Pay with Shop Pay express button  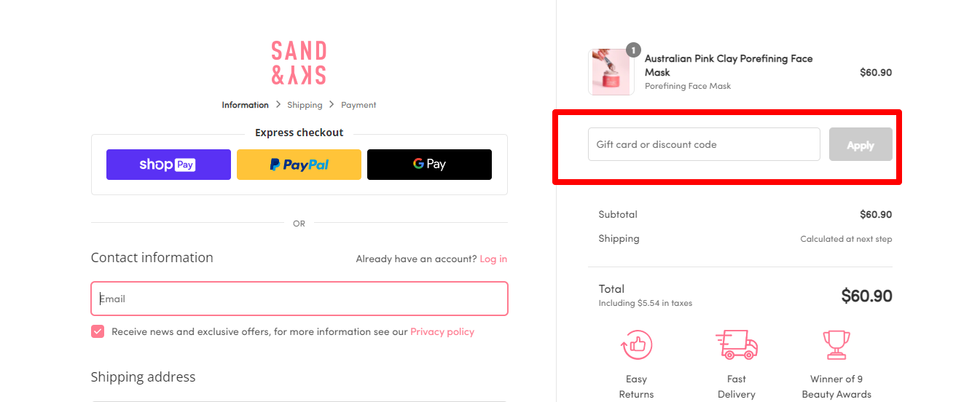click(168, 165)
